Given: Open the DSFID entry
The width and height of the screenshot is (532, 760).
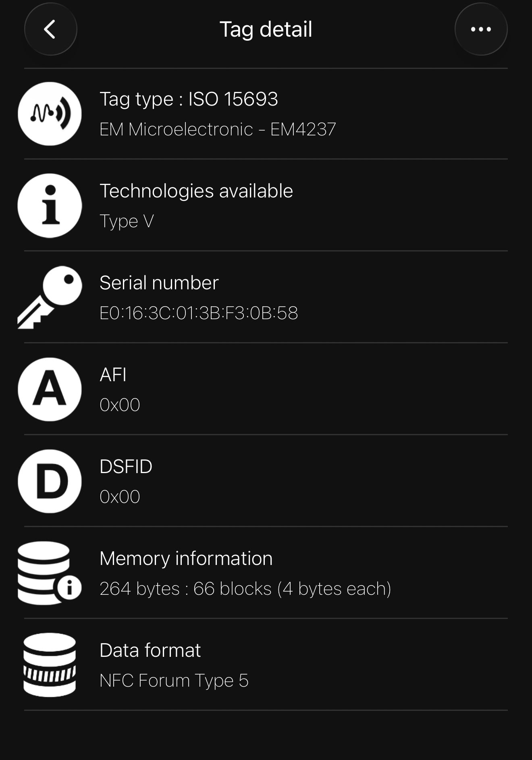Looking at the screenshot, I should (x=266, y=481).
